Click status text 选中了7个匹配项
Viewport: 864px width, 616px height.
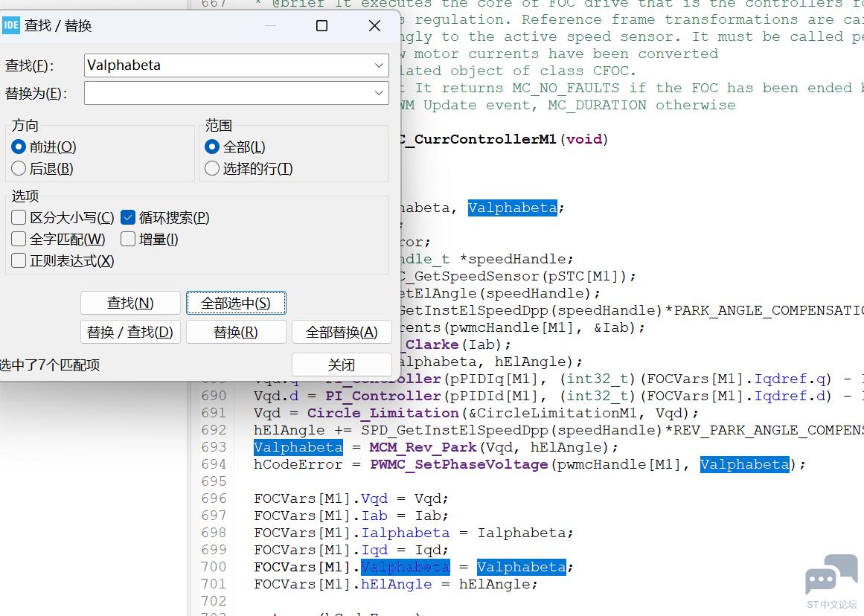click(x=50, y=365)
